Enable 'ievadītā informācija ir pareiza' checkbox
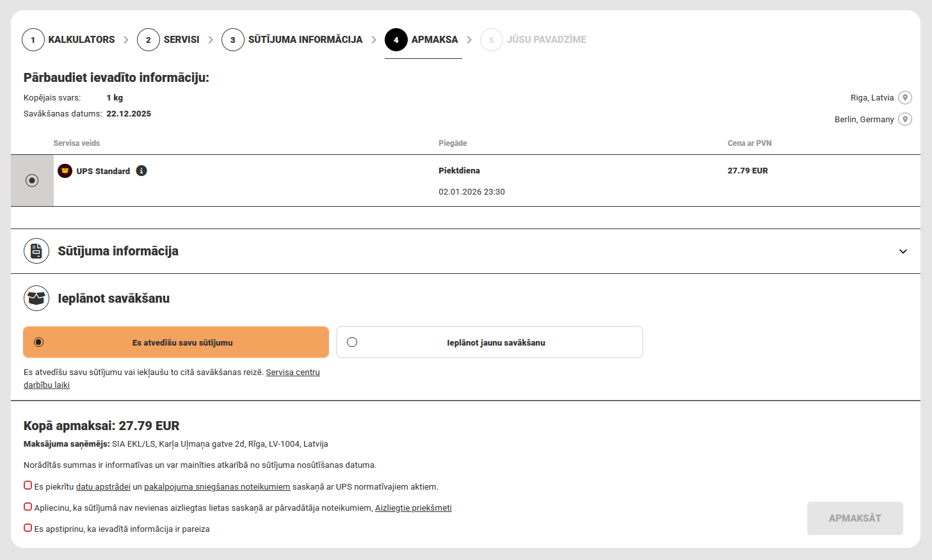 click(28, 528)
